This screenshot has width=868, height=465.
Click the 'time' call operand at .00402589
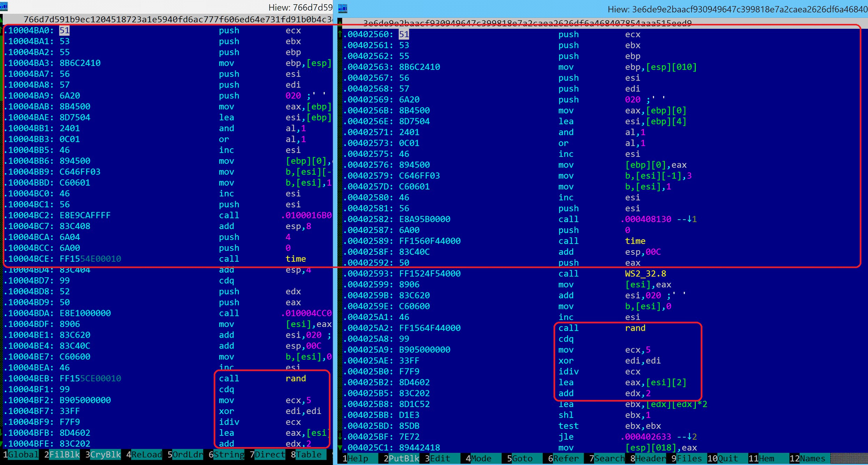(635, 241)
